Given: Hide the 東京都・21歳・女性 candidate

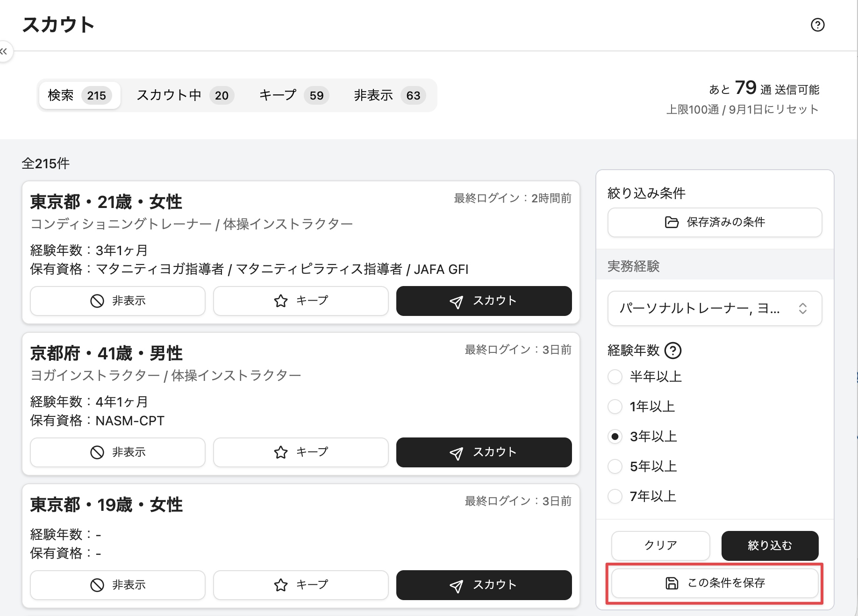Looking at the screenshot, I should [x=118, y=301].
